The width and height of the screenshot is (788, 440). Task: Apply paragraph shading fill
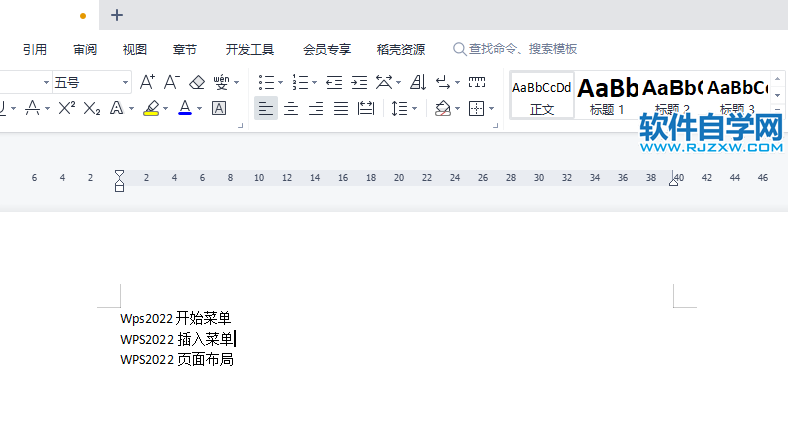click(442, 108)
